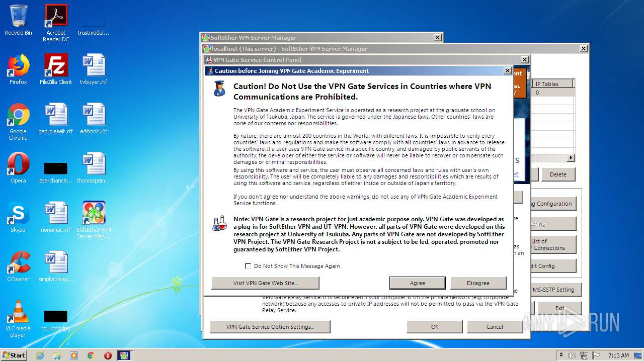This screenshot has width=644, height=362.
Task: Open tourbob.jpg image file
Action: [x=56, y=320]
